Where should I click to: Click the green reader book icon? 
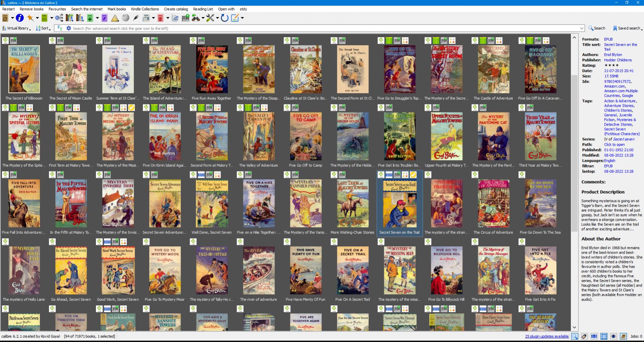[x=45, y=18]
